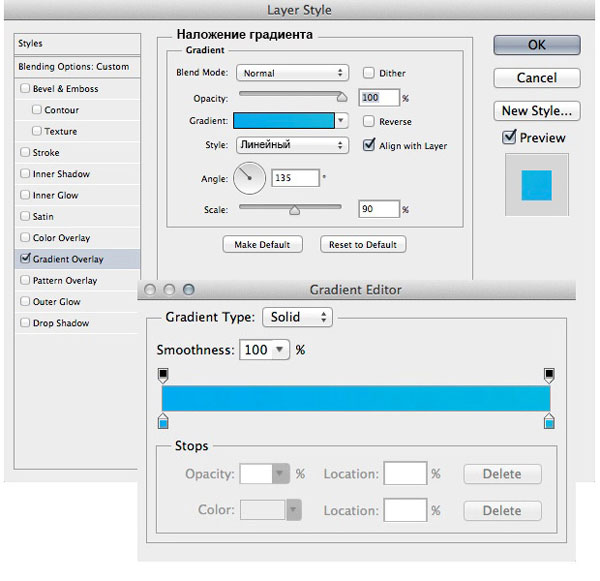Click Delete button for color stop

click(x=502, y=511)
